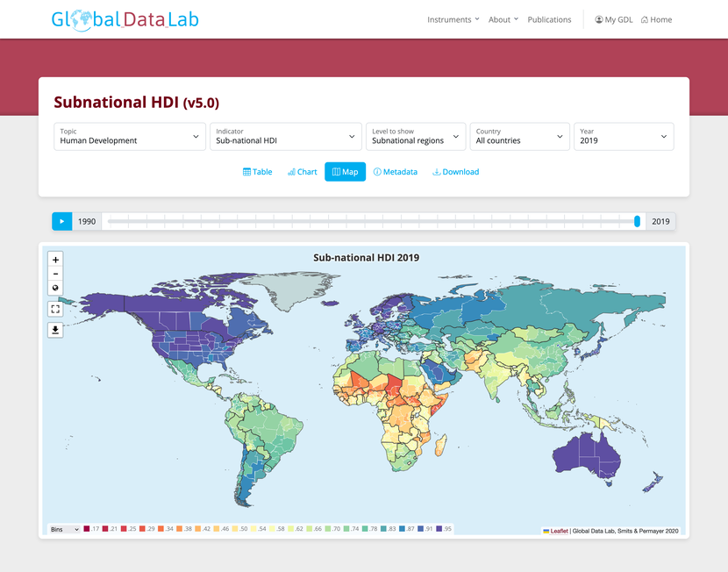
Task: Select the Map view toggle
Action: (x=345, y=172)
